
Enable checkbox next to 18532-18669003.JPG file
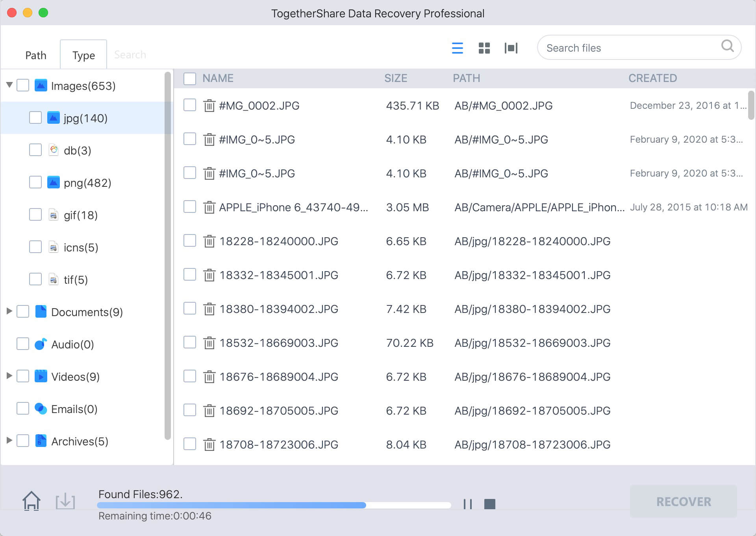191,343
